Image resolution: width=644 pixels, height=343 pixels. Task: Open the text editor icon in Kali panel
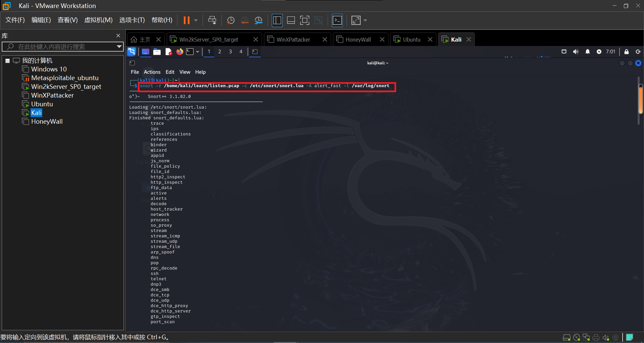point(168,52)
